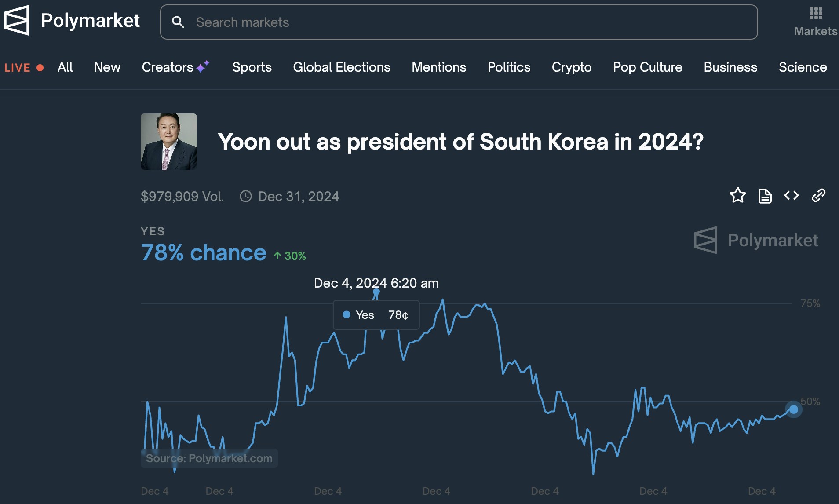The image size is (839, 504).
Task: Switch to the New tab
Action: 107,67
